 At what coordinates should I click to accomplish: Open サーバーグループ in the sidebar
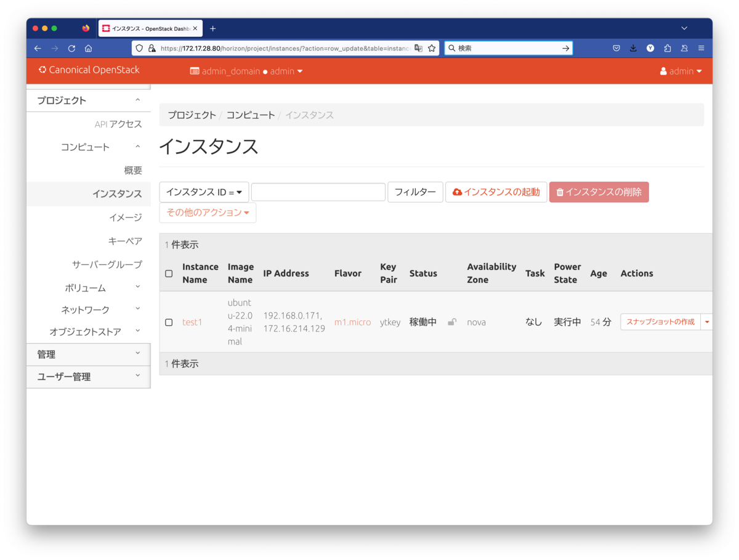tap(107, 264)
